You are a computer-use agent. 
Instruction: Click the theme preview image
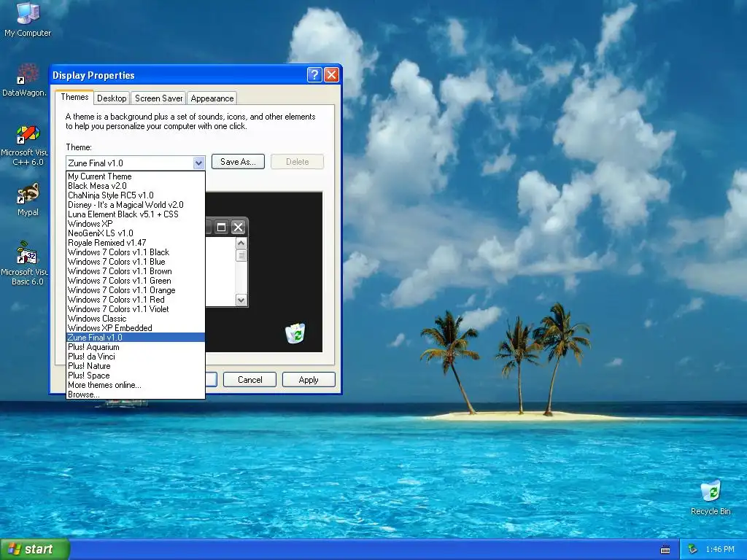tap(264, 272)
